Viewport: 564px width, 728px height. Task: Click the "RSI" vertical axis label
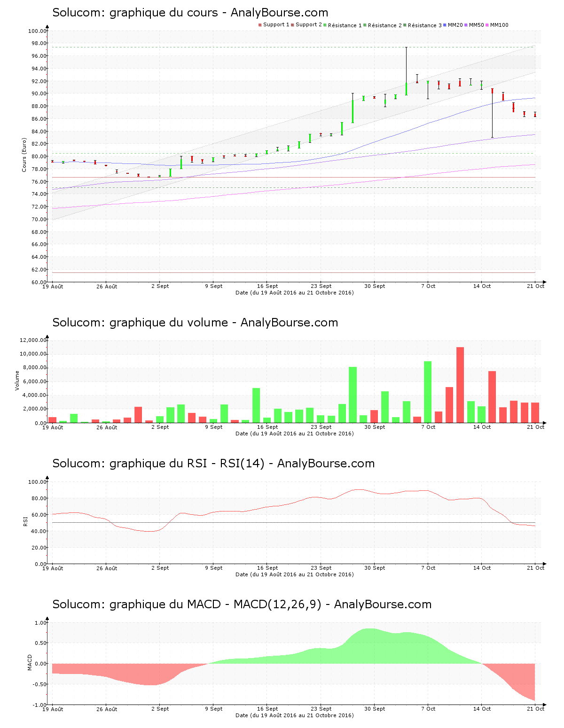coord(26,521)
